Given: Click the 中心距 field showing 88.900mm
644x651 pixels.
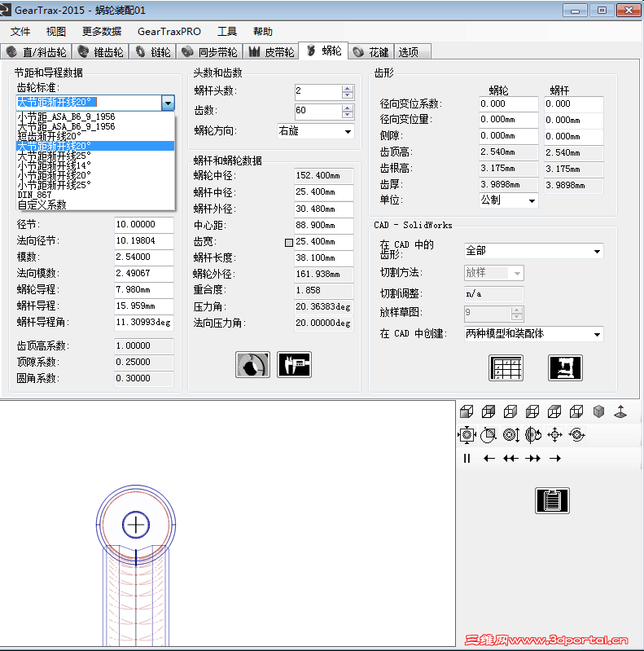Looking at the screenshot, I should 324,226.
